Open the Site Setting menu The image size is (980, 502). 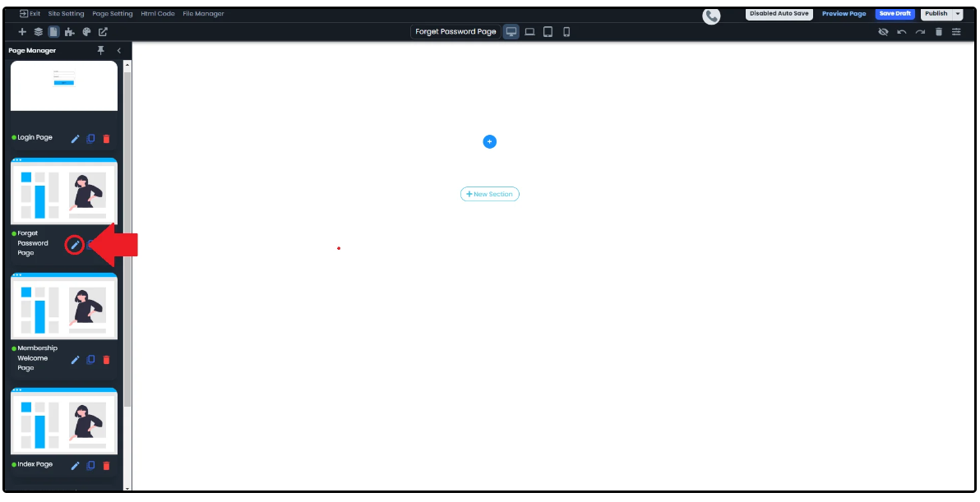[66, 14]
